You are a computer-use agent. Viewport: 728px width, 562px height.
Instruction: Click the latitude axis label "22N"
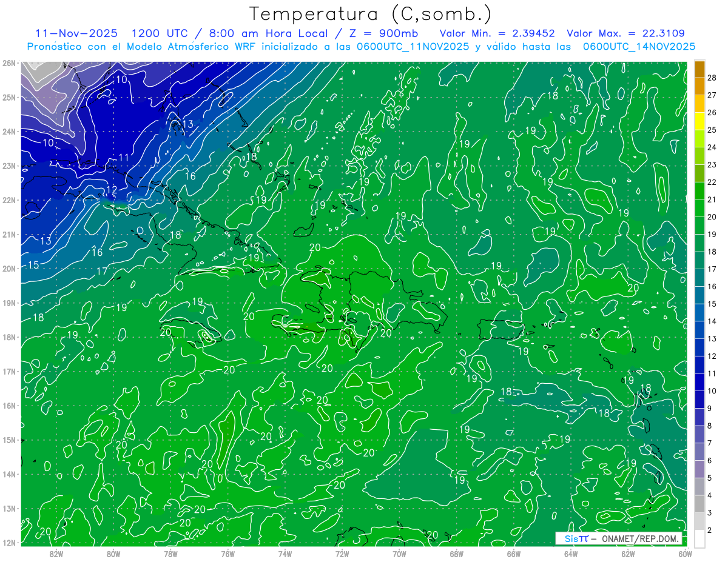(8, 200)
